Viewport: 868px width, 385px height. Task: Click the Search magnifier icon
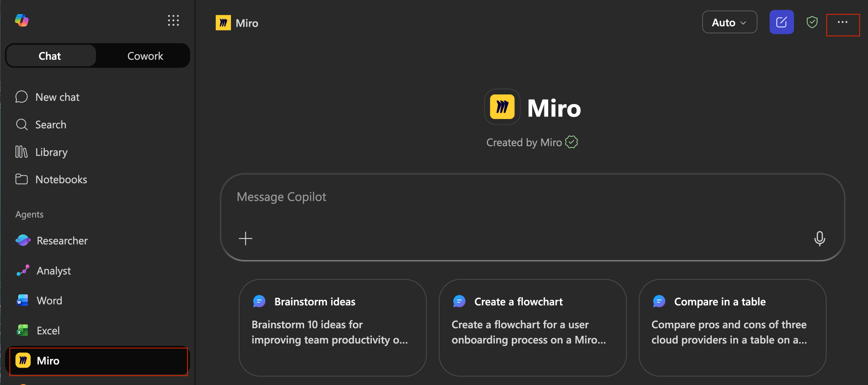click(22, 125)
